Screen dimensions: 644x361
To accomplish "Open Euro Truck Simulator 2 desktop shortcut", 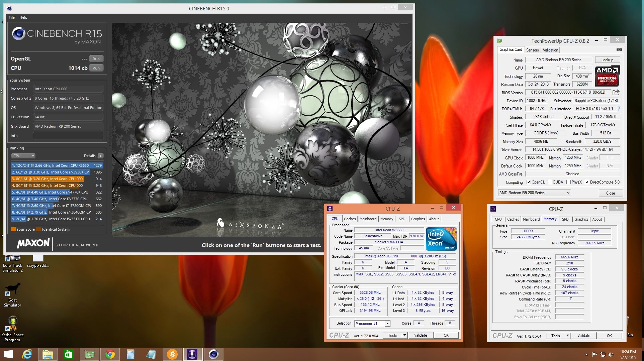I will click(13, 264).
